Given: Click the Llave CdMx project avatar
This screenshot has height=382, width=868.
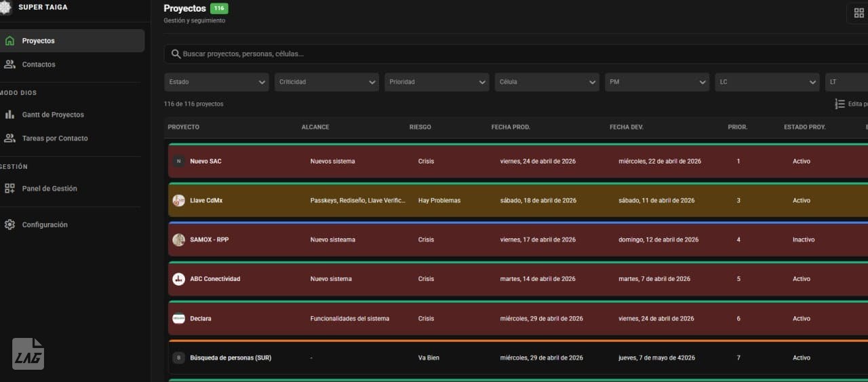Looking at the screenshot, I should pos(178,201).
